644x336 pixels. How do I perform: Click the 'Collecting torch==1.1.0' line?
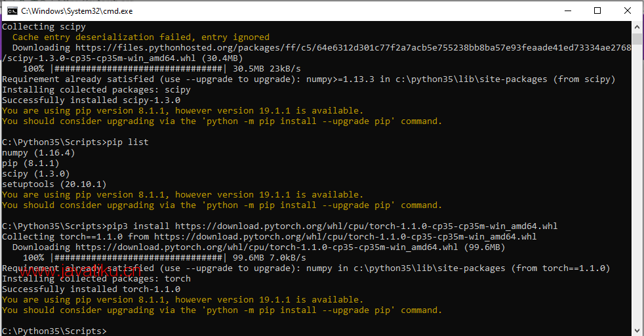point(270,237)
